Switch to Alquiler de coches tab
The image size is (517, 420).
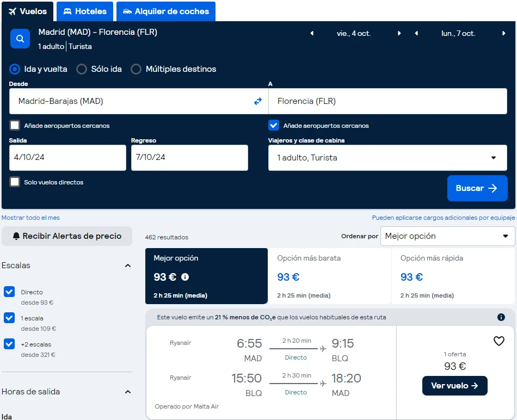coord(166,11)
